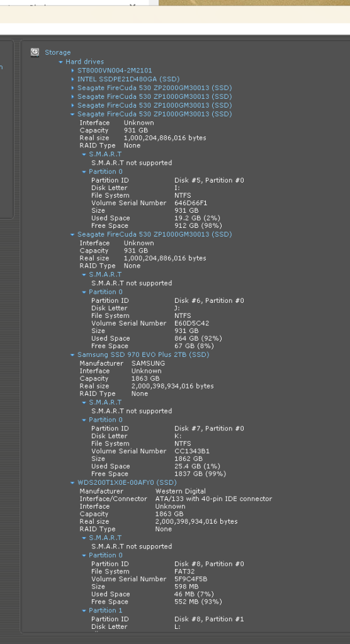Viewport: 350px width, 644px height.
Task: Click S.M.A.R.T label under Western Digital drive
Action: 105,538
